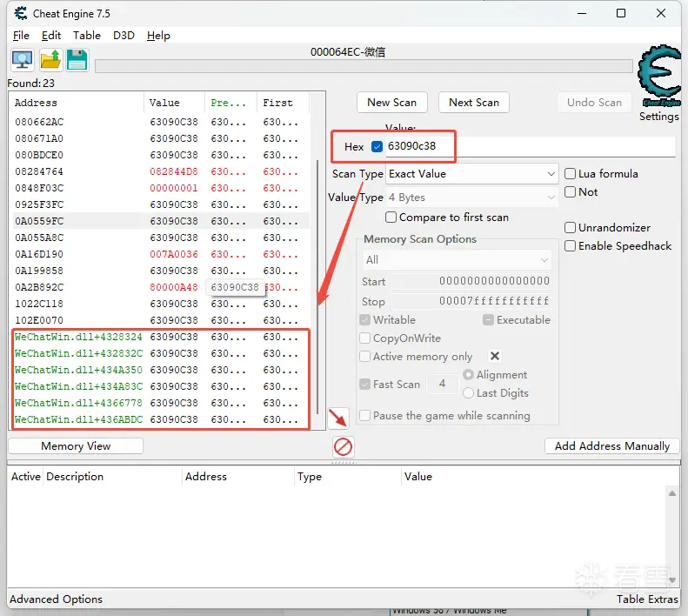Enable the Unrandomizer checkbox
This screenshot has height=616, width=688.
click(570, 227)
